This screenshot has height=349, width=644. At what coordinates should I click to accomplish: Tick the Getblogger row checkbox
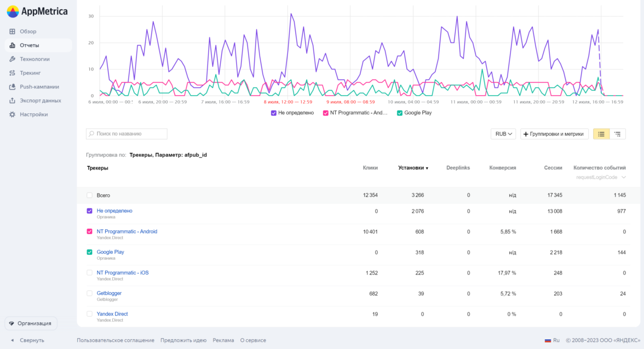(90, 294)
